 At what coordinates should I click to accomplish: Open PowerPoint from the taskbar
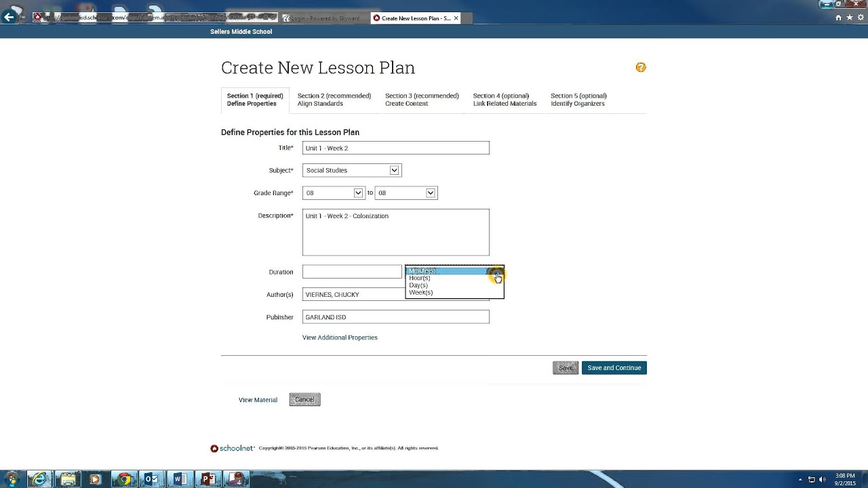[208, 479]
